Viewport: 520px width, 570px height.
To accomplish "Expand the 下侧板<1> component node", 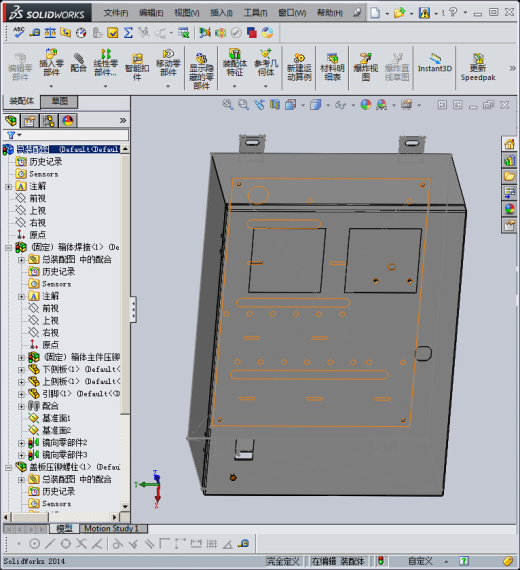I will [x=21, y=370].
